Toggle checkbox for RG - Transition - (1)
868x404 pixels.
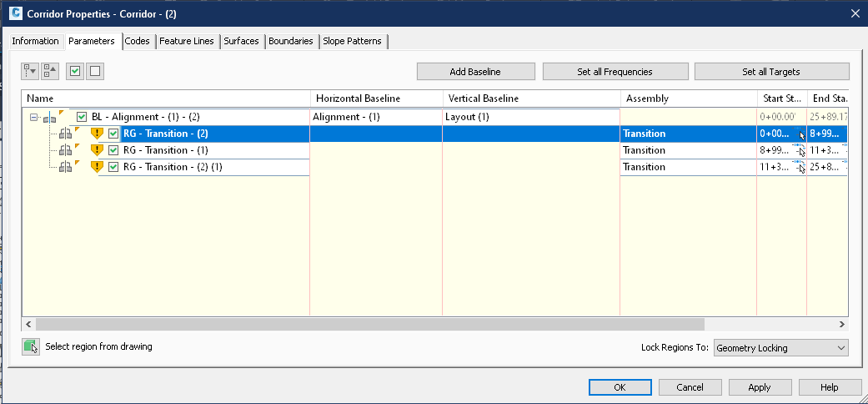(x=113, y=150)
